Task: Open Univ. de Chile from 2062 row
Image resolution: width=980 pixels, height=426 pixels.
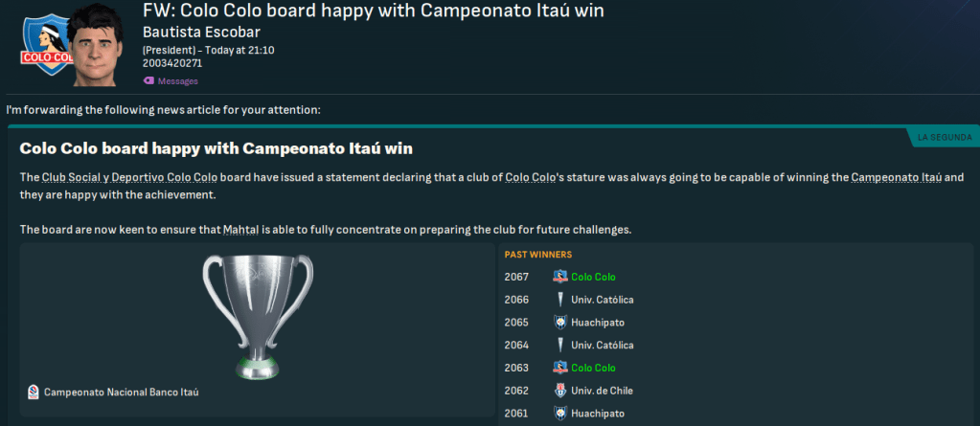Action: tap(603, 391)
